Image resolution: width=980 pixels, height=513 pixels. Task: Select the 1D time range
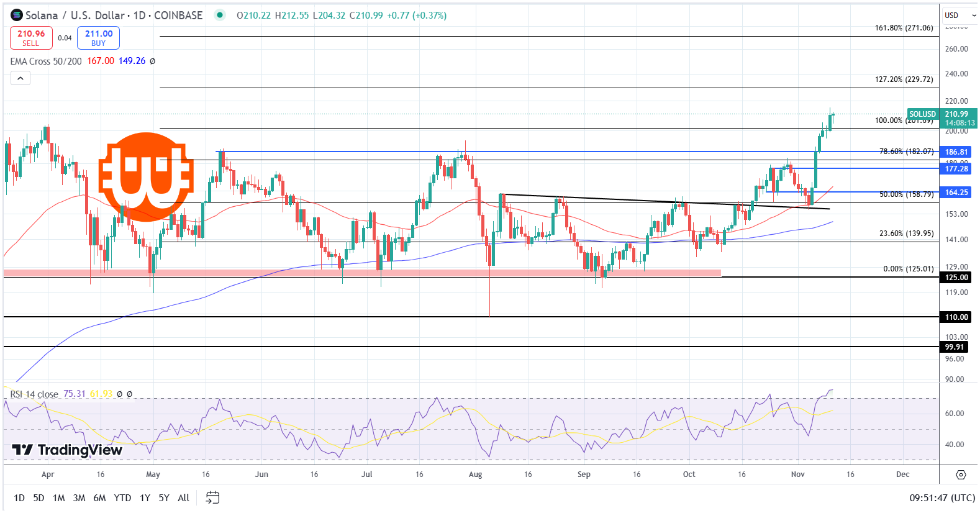(19, 497)
